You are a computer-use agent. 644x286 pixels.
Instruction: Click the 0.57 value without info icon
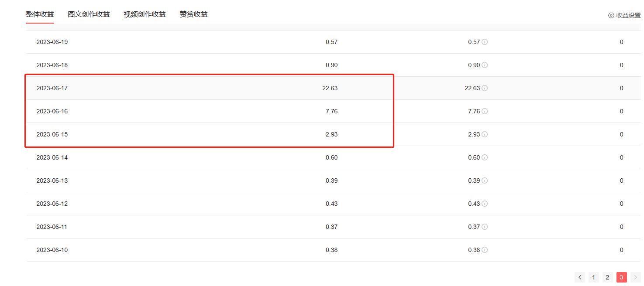(x=331, y=42)
